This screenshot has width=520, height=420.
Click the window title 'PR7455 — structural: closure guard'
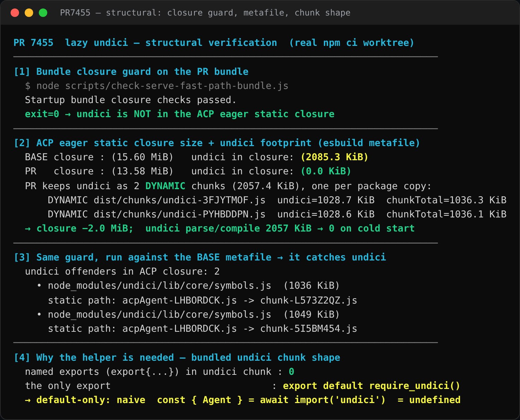(205, 13)
